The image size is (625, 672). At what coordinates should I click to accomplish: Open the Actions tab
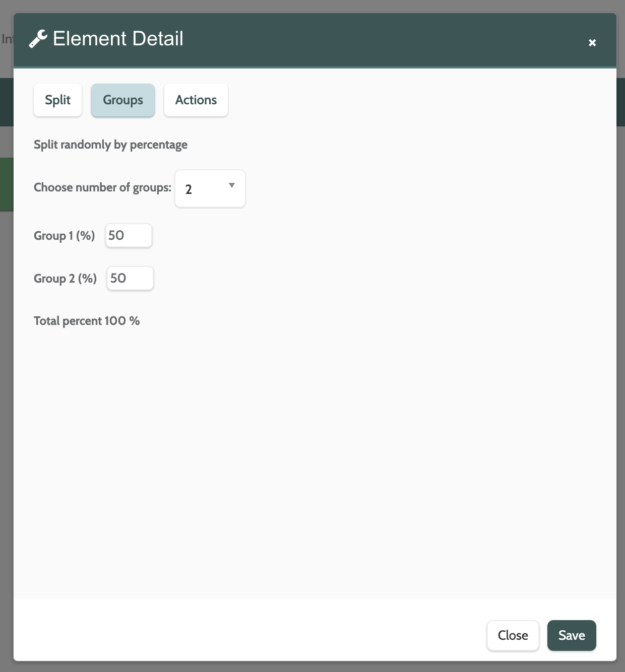(x=196, y=100)
